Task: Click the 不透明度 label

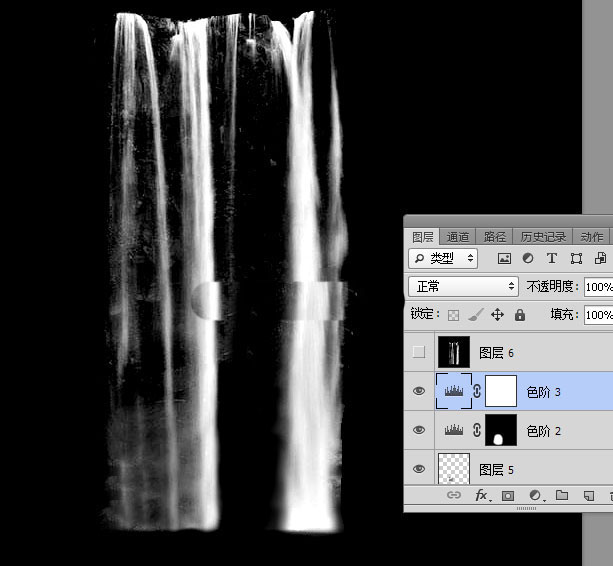Action: click(552, 287)
